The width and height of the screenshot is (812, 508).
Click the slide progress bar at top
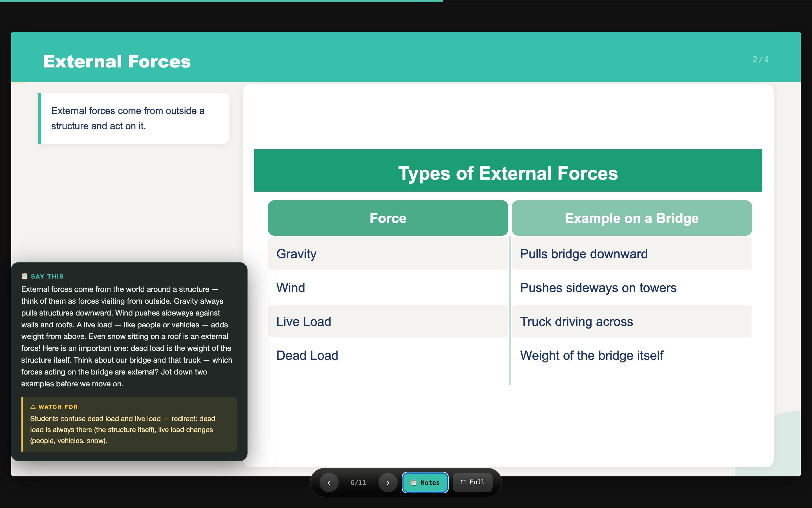[x=221, y=1]
